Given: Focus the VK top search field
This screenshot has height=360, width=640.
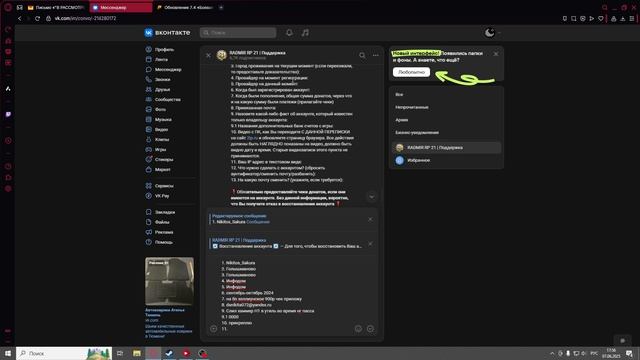Looking at the screenshot, I should (x=238, y=33).
